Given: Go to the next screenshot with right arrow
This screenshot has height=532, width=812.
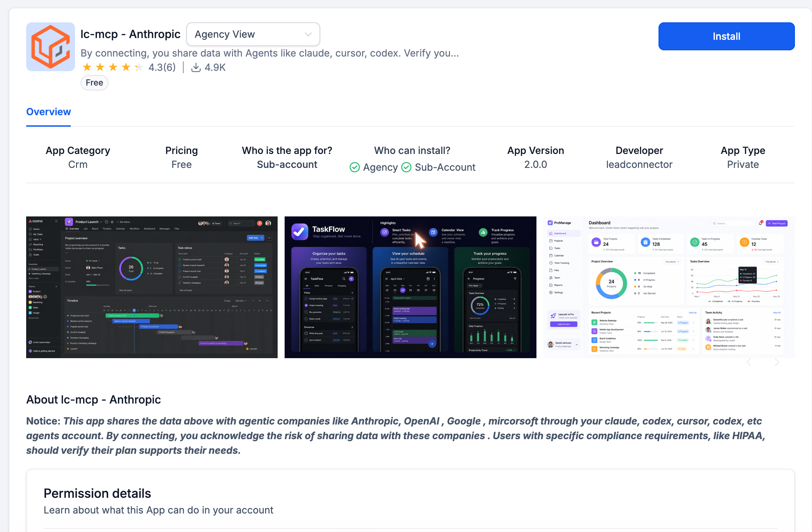Looking at the screenshot, I should point(777,362).
